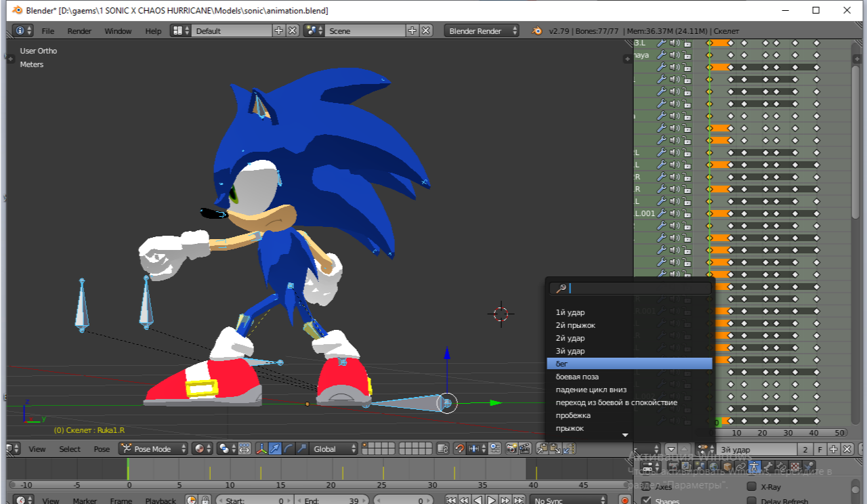
Task: Choose "боевая поза" from action list
Action: [x=629, y=377]
